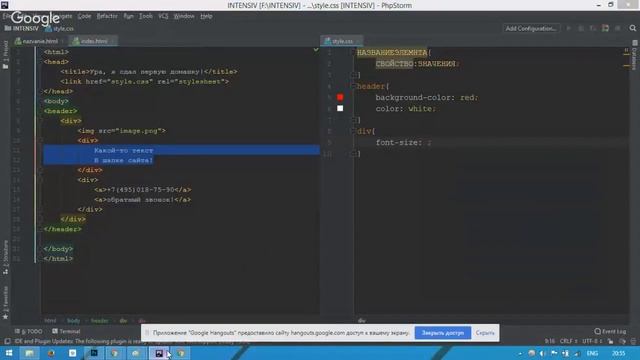Click the system clock showing 20:55
This screenshot has height=360, width=640.
coord(618,353)
